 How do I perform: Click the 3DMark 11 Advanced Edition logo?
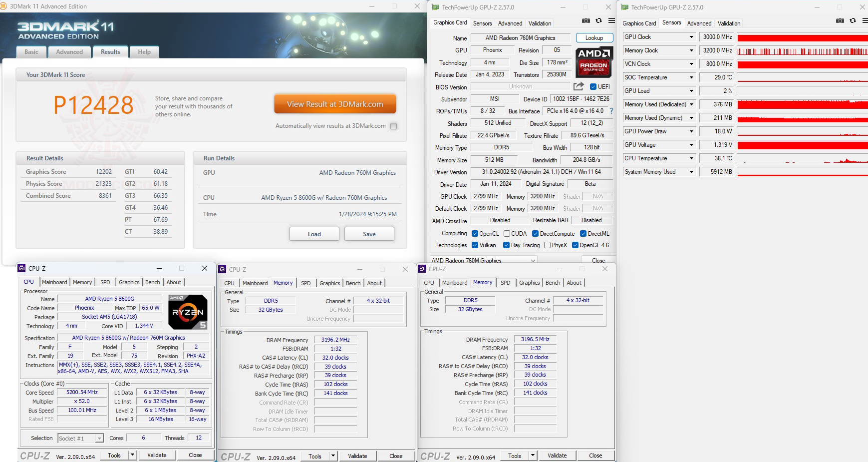click(x=66, y=30)
